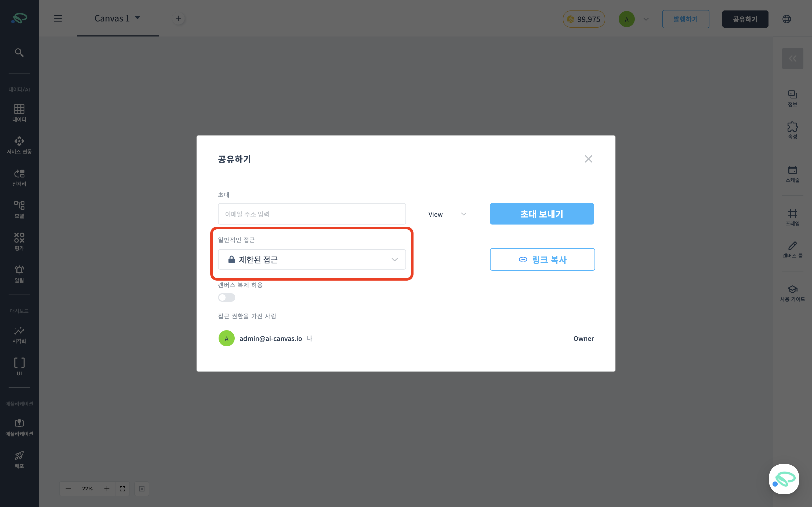Click the 링크 복사 button
812x507 pixels.
(542, 259)
